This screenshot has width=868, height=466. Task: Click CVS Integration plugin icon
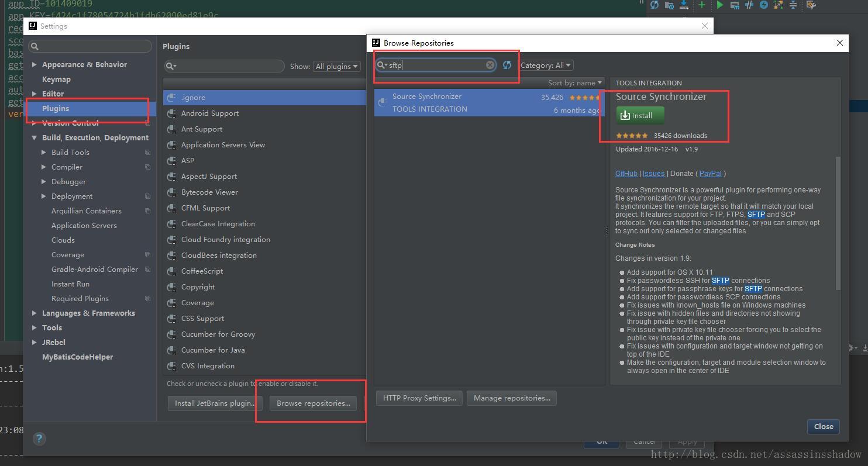pos(171,366)
